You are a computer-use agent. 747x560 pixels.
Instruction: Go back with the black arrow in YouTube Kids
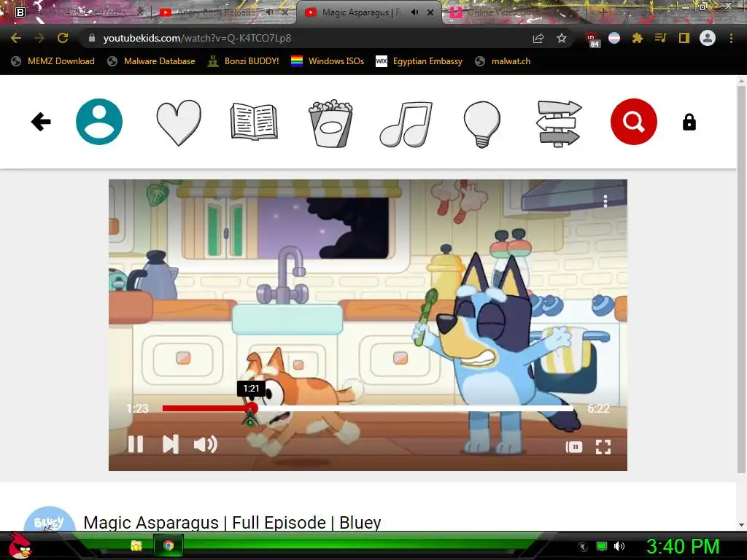(x=41, y=122)
